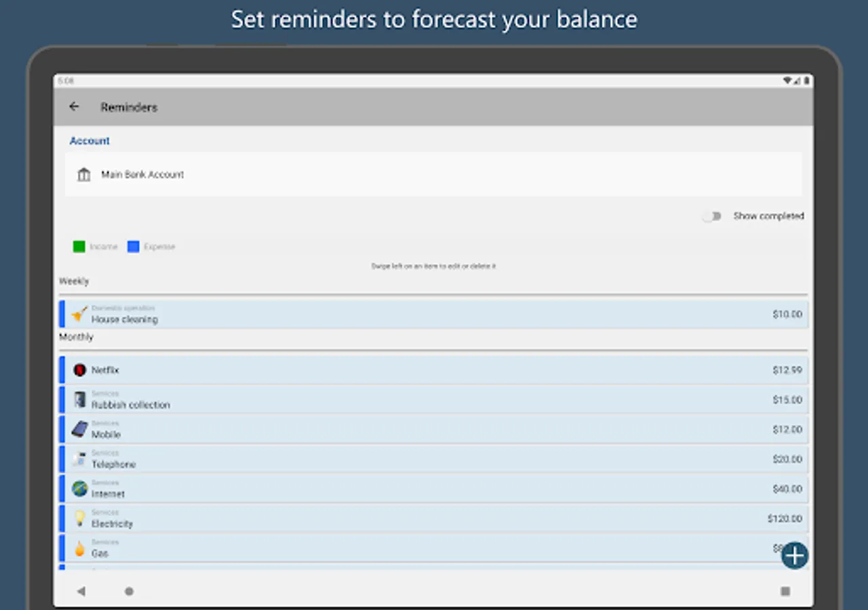Click the swipe left hint text
This screenshot has height=610, width=868.
point(433,266)
